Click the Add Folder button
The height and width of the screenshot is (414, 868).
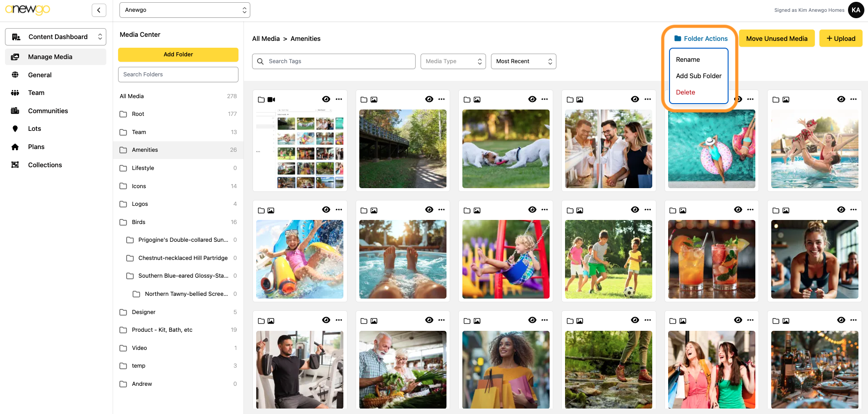(178, 55)
